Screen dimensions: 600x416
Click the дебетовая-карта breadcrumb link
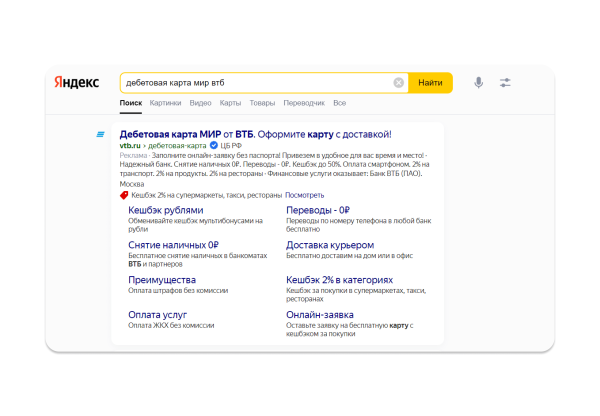tap(177, 145)
